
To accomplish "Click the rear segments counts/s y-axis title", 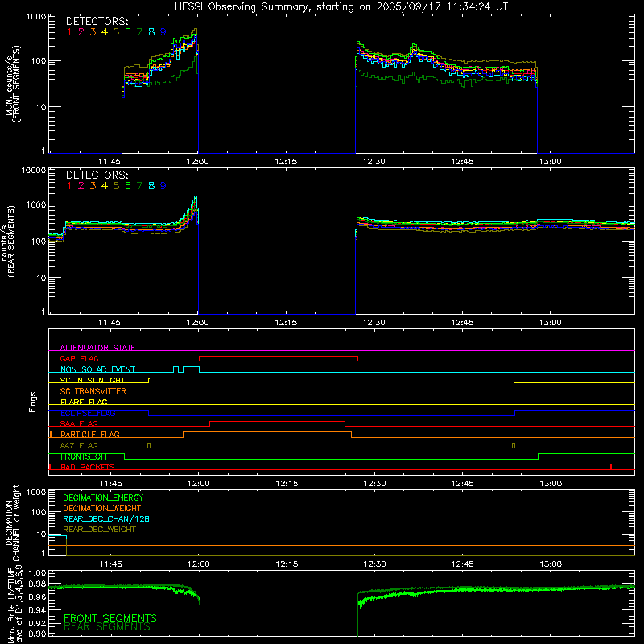I will [x=8, y=242].
